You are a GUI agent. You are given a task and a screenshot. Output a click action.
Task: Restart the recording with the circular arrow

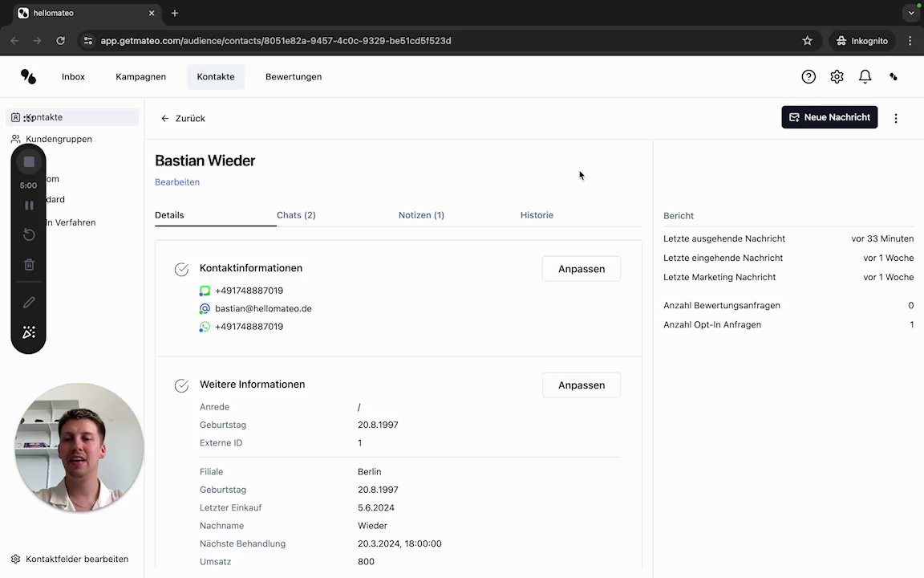tap(29, 234)
